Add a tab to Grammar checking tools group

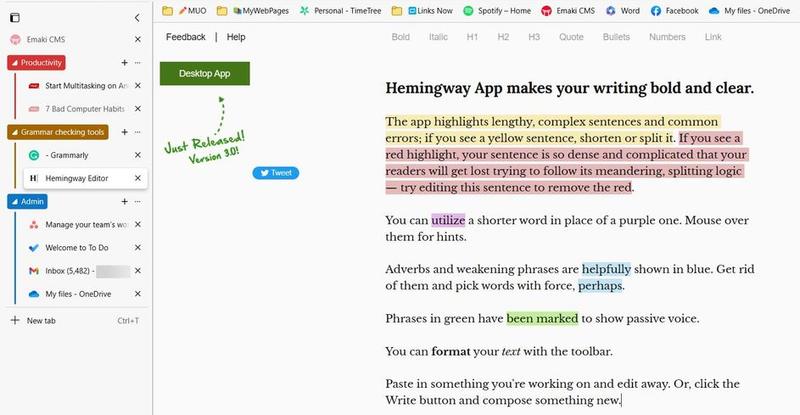coord(124,132)
